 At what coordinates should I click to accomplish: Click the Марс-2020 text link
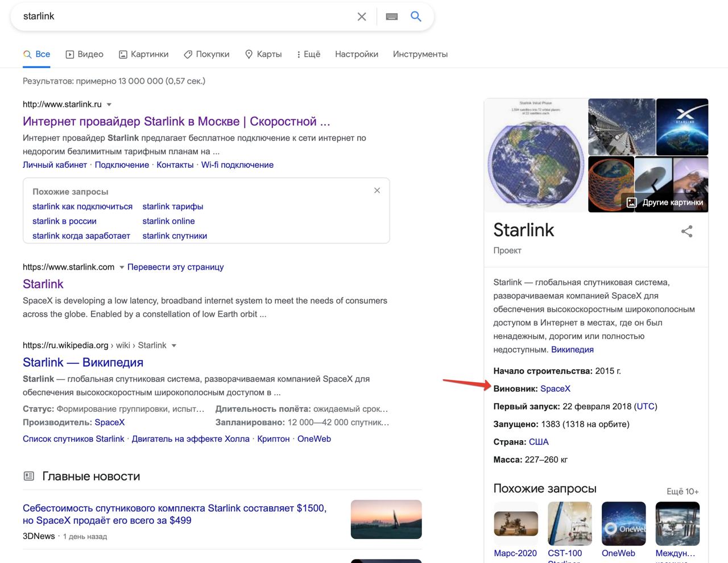515,553
